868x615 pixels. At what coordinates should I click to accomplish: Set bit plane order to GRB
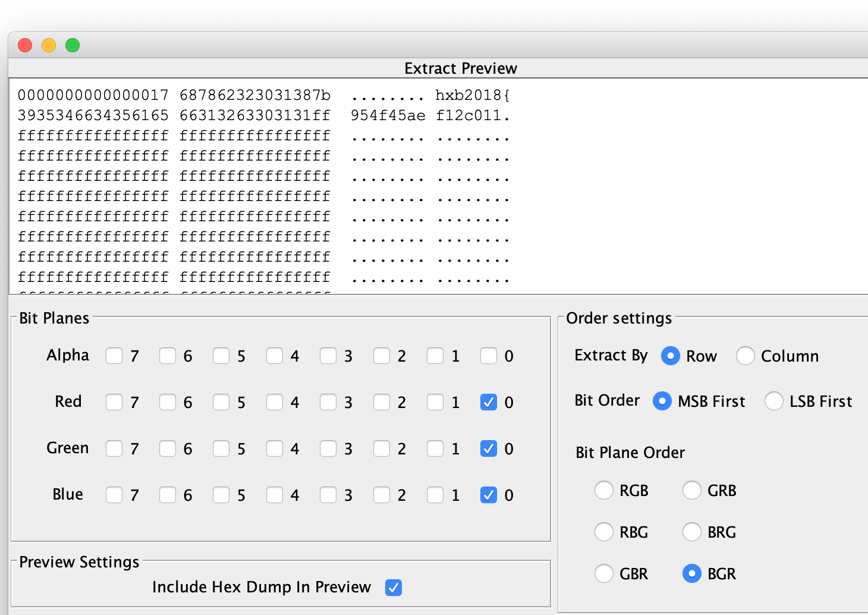click(x=692, y=491)
